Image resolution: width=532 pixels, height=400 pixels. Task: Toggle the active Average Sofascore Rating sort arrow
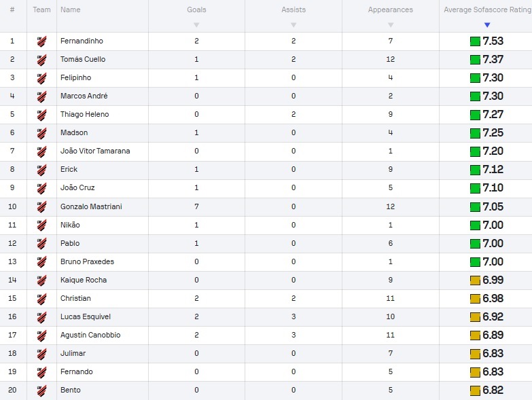coord(487,24)
